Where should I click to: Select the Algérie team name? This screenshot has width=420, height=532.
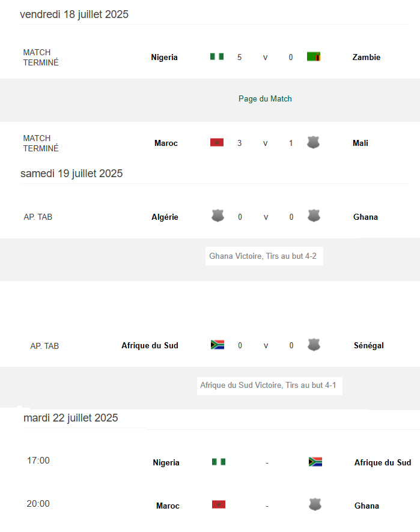click(165, 217)
